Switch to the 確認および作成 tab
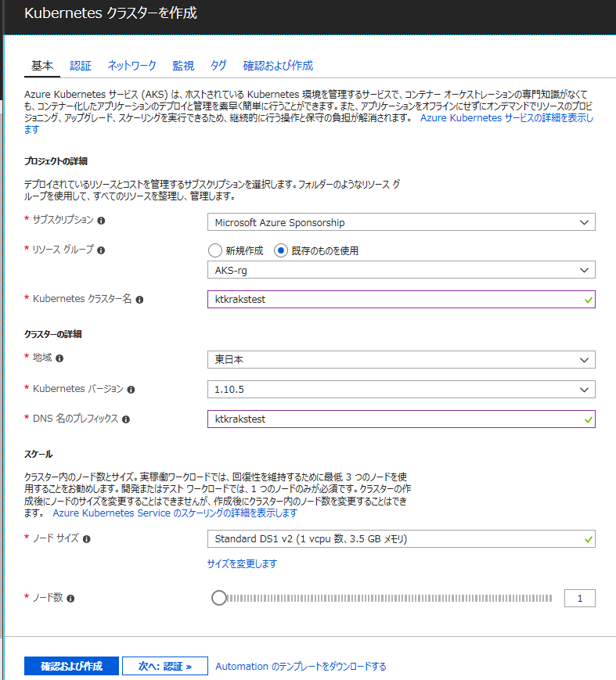This screenshot has height=680, width=616. (278, 66)
